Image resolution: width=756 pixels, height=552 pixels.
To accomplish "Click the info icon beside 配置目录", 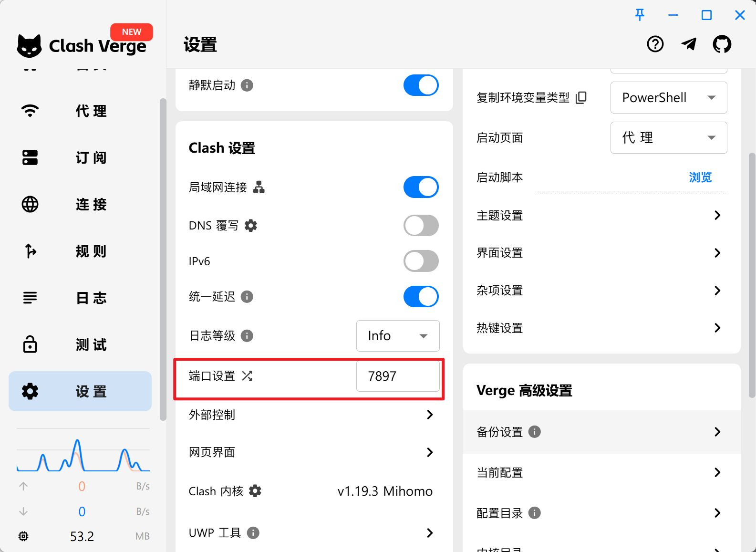I will click(535, 513).
